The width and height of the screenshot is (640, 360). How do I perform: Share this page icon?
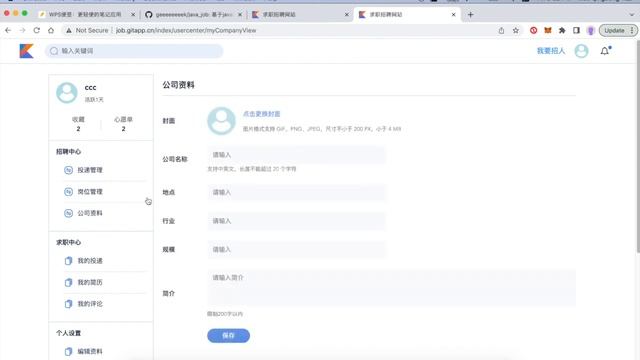[x=501, y=30]
